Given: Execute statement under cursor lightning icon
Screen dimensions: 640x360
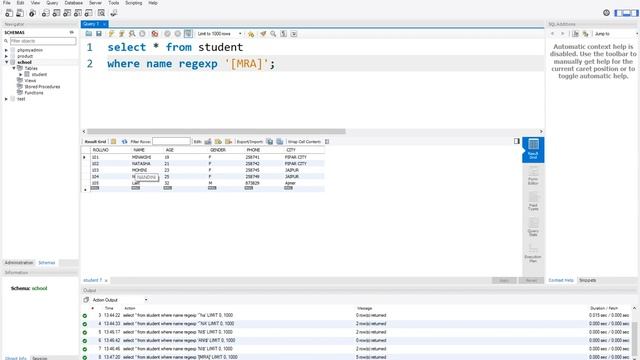Looking at the screenshot, I should point(122,34).
